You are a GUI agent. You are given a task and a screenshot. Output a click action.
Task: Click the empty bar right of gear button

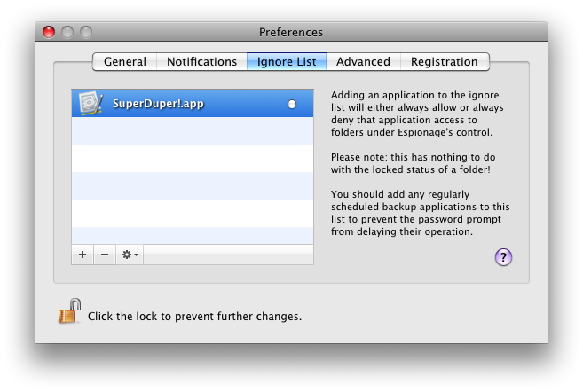[228, 255]
